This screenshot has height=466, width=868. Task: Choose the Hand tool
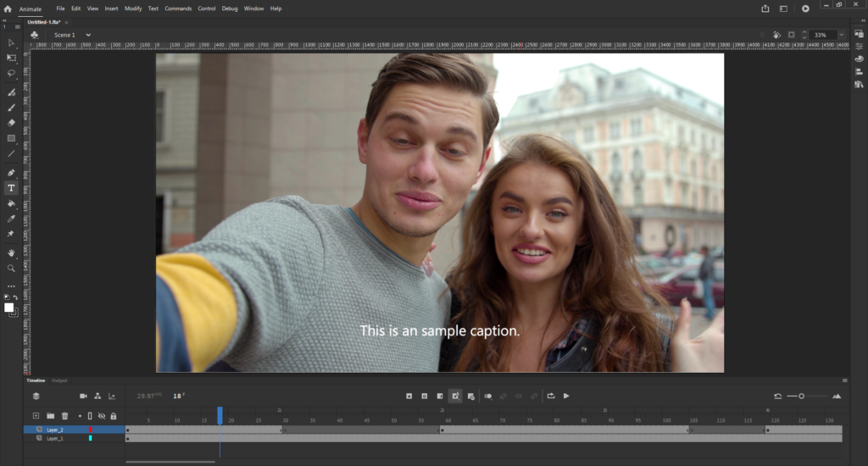click(x=11, y=252)
